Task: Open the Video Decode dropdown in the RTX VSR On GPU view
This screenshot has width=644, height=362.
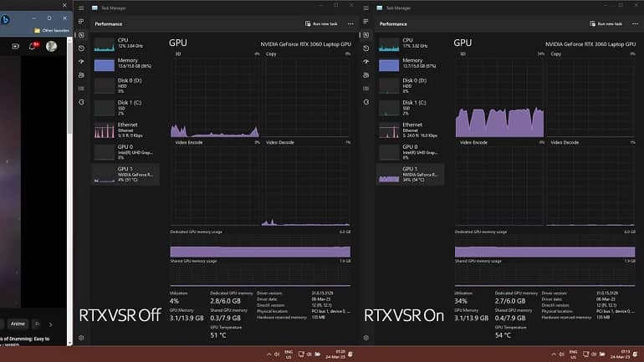Action: (565, 142)
